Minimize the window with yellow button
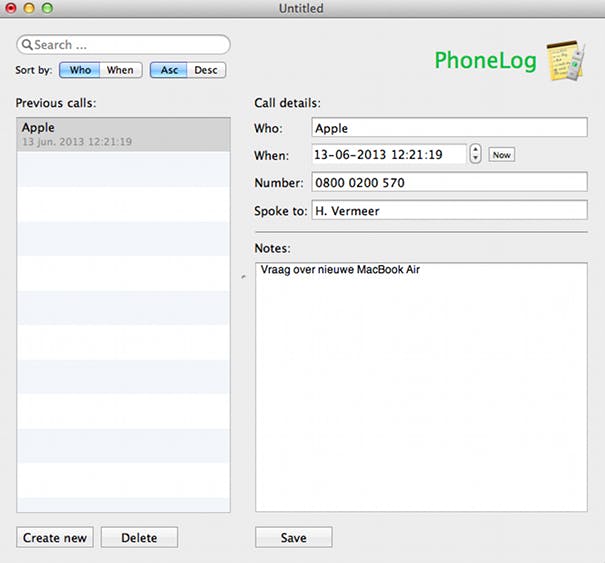 point(29,8)
